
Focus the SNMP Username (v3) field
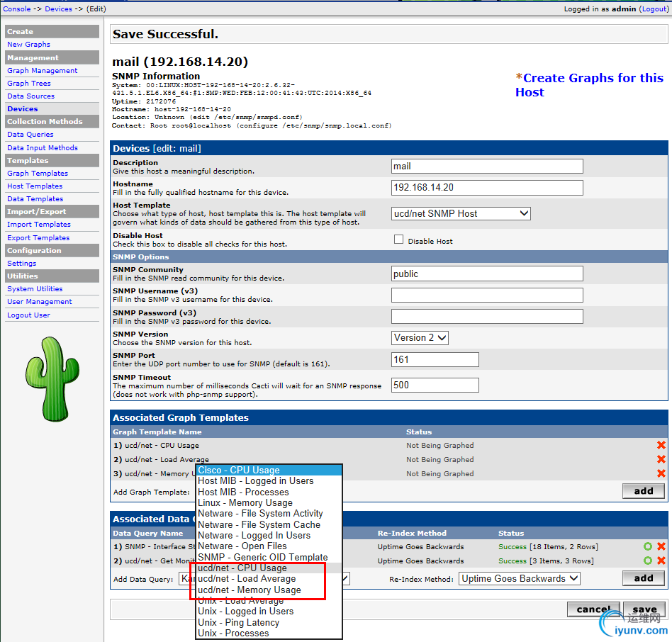[487, 295]
